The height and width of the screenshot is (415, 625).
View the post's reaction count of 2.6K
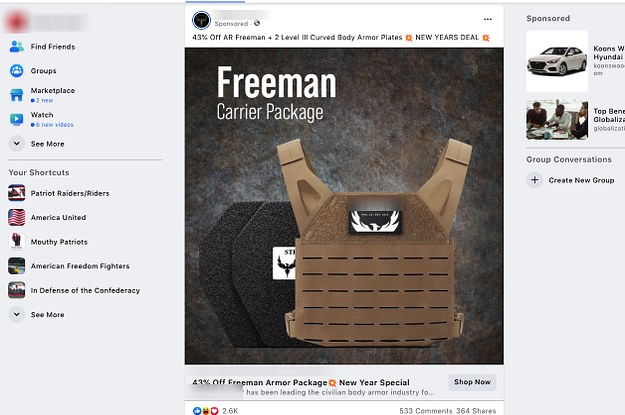(230, 410)
